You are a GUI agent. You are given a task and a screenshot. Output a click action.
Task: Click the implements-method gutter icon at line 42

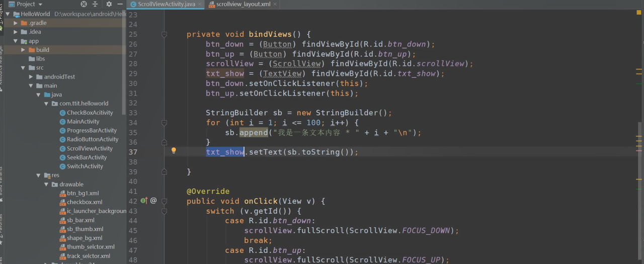[x=143, y=201]
